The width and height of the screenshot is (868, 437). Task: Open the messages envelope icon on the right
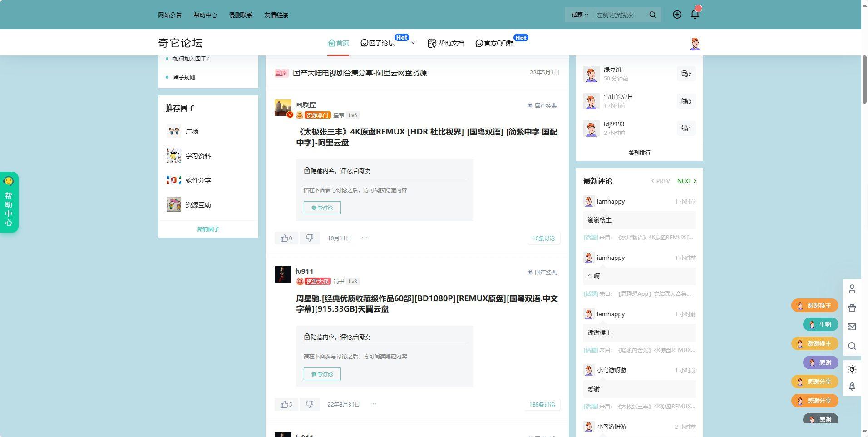click(852, 327)
